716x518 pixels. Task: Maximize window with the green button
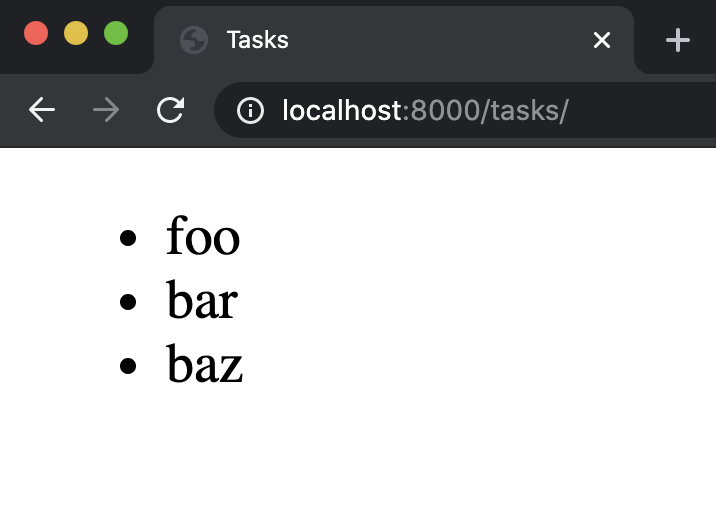click(116, 33)
